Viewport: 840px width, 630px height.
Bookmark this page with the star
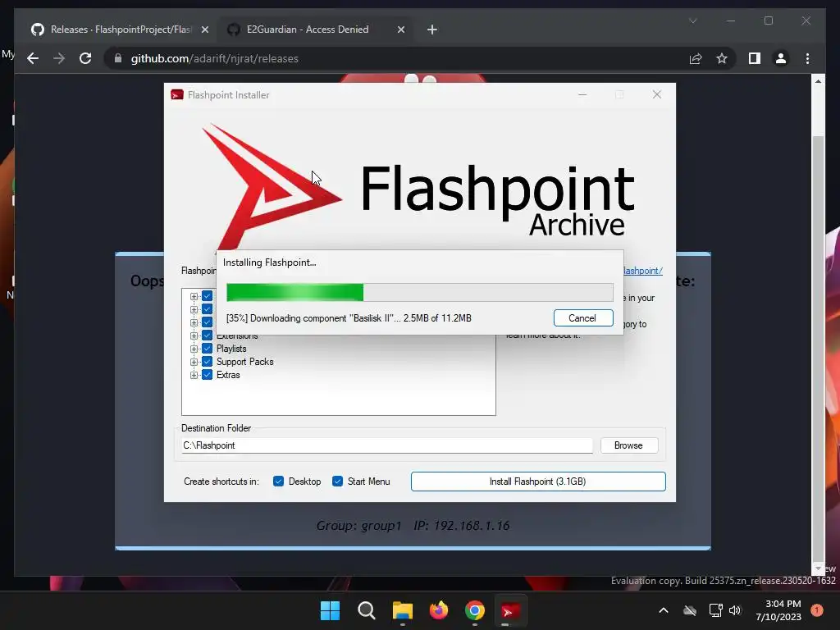(x=722, y=58)
